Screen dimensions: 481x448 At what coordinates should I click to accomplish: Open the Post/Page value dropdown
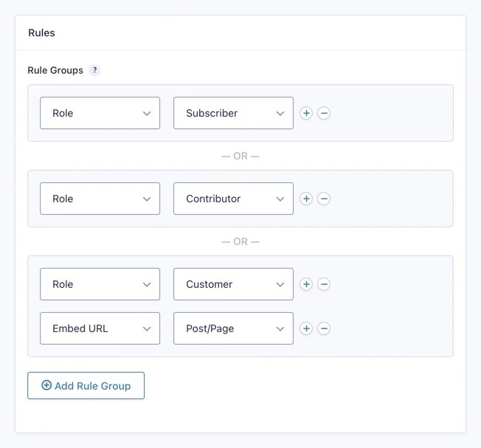coord(233,328)
